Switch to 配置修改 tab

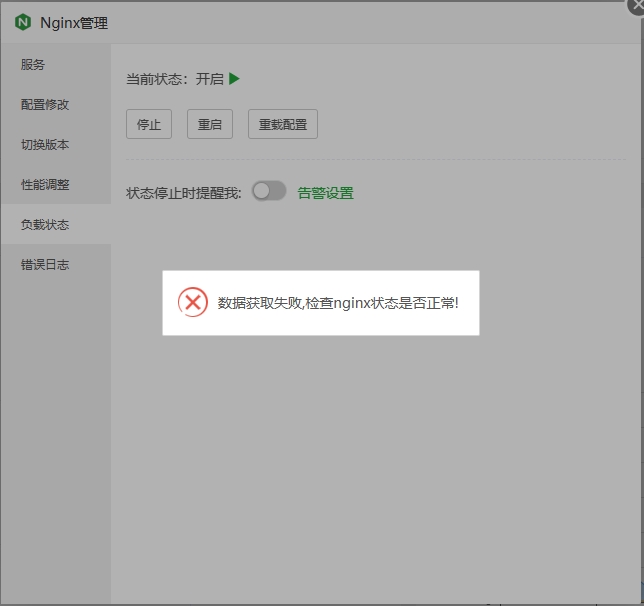click(x=55, y=104)
